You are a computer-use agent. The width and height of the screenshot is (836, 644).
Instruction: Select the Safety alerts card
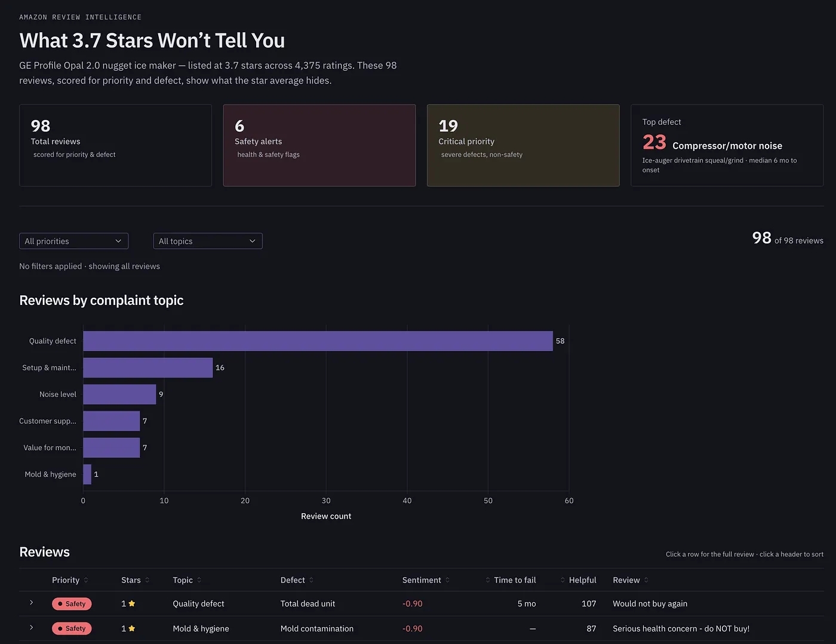click(319, 146)
